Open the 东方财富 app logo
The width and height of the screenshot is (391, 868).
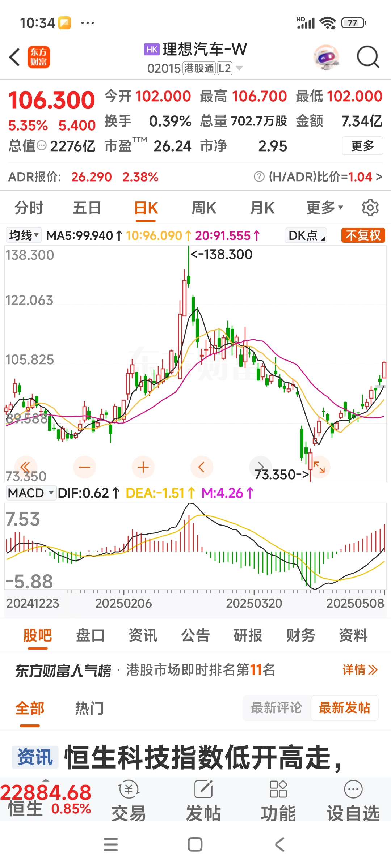[39, 57]
